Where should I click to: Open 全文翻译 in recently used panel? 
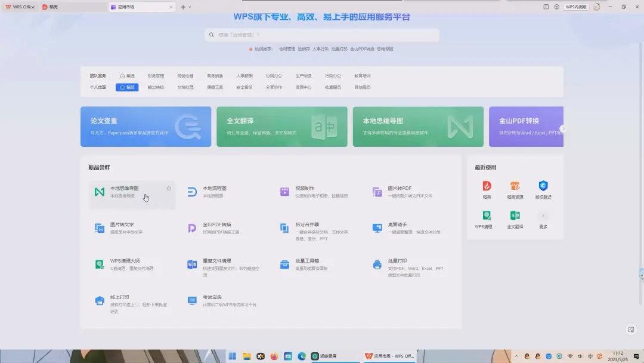point(515,219)
